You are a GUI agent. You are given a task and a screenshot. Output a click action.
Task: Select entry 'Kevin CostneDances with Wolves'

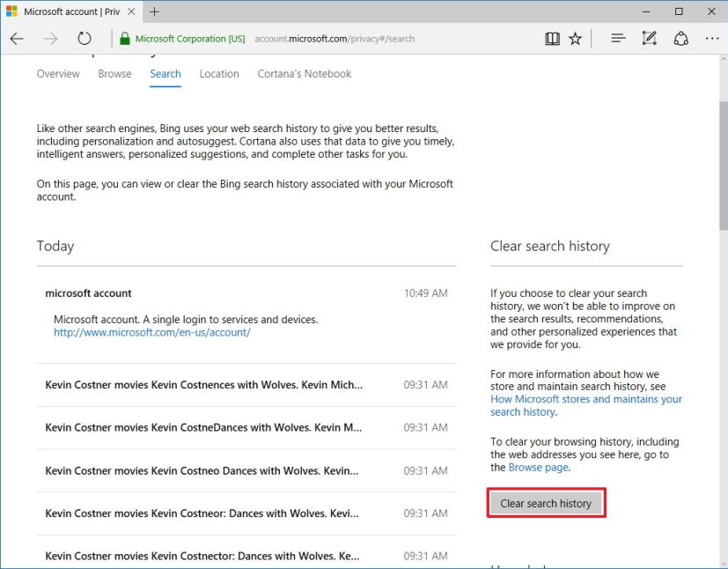pyautogui.click(x=246, y=428)
